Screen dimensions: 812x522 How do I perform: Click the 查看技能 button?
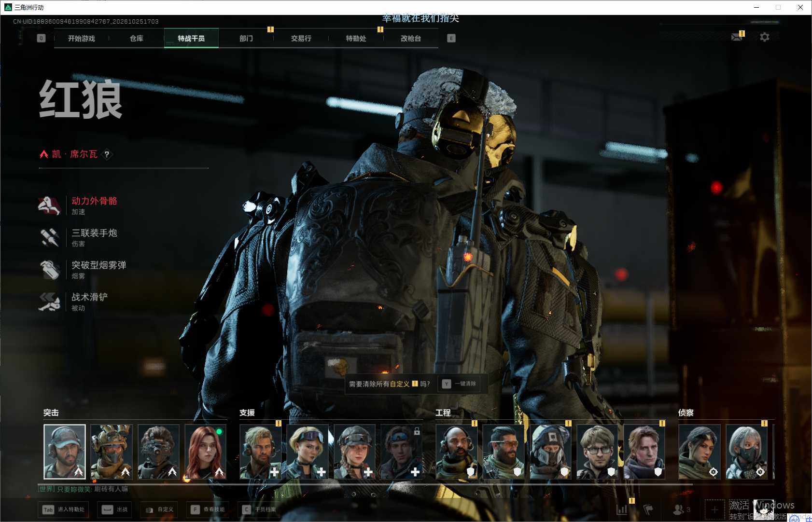point(209,509)
